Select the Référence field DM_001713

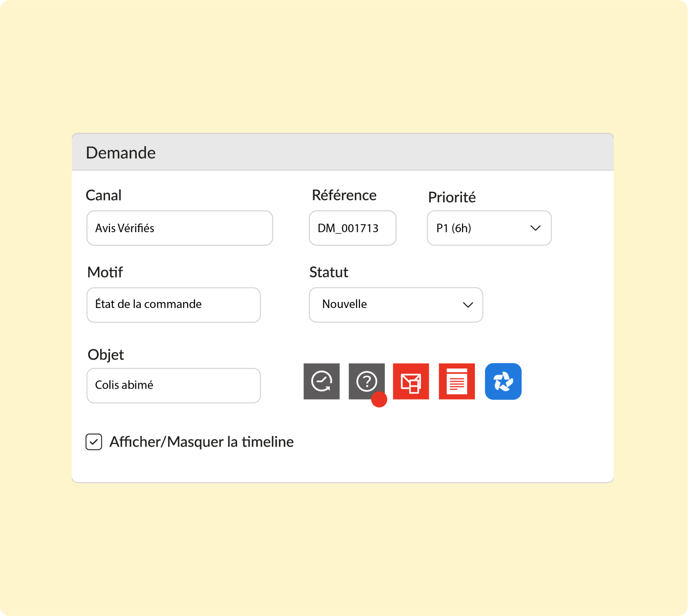coord(352,228)
